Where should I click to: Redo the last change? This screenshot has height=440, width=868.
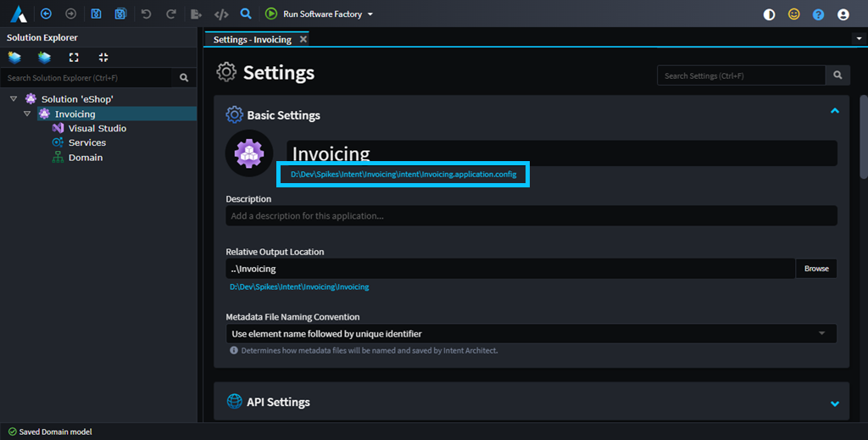[171, 14]
